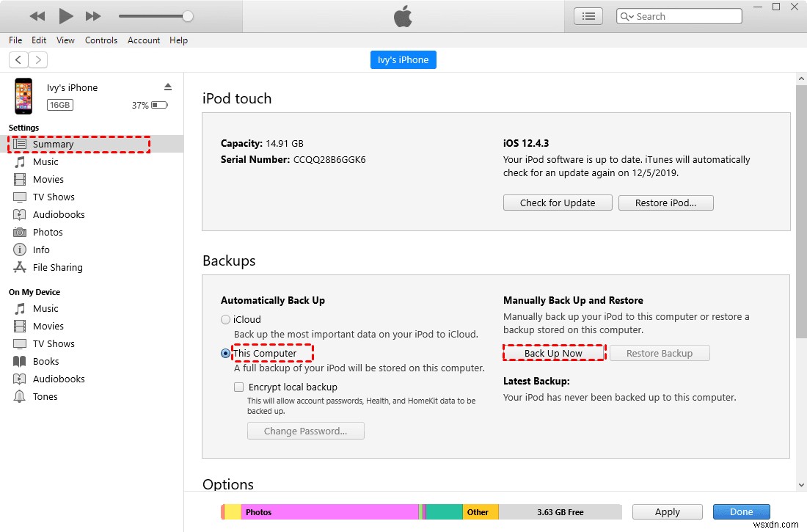Image resolution: width=807 pixels, height=532 pixels.
Task: Open the Controls menu
Action: 101,40
